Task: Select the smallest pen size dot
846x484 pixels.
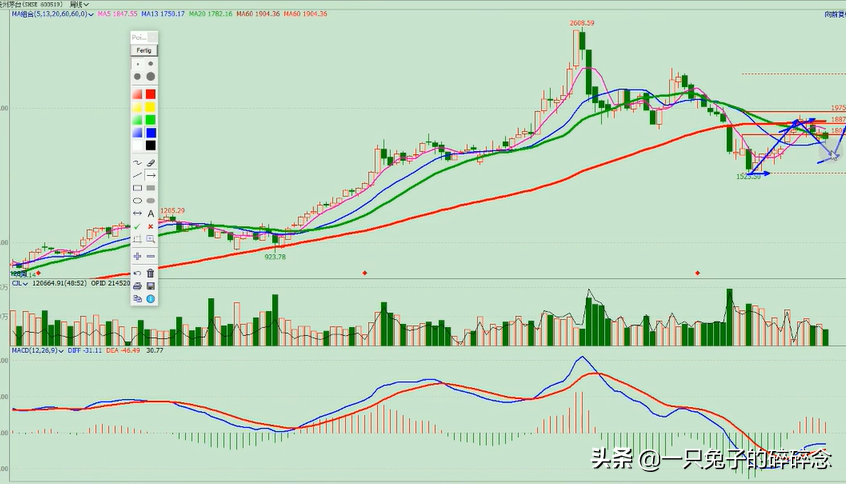Action: point(138,64)
